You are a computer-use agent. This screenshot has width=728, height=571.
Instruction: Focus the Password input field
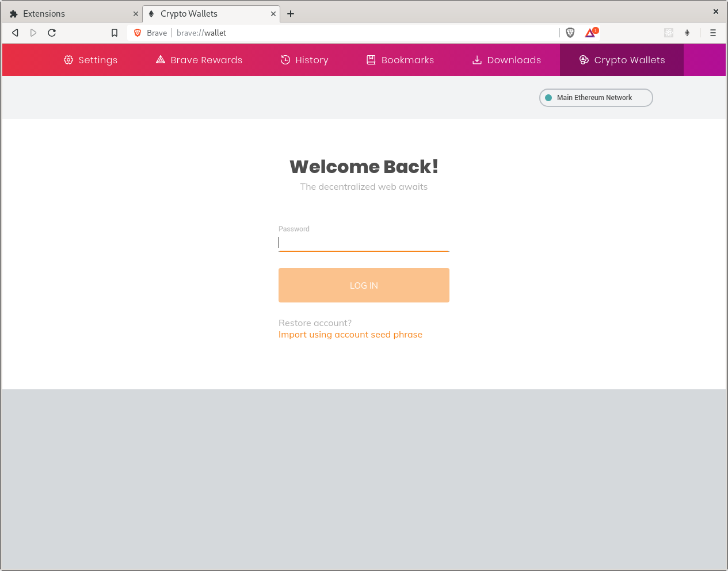tap(364, 243)
